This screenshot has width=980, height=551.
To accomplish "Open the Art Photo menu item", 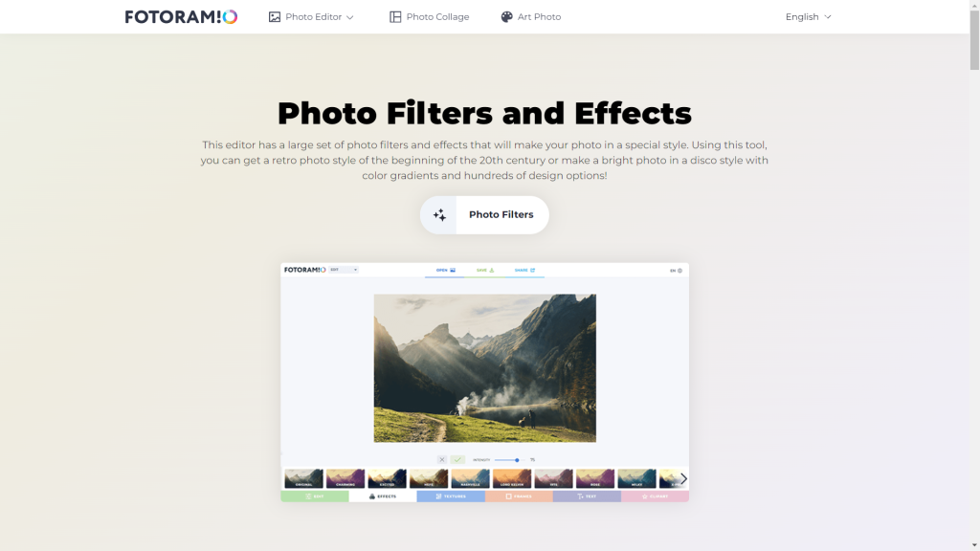I will 539,17.
